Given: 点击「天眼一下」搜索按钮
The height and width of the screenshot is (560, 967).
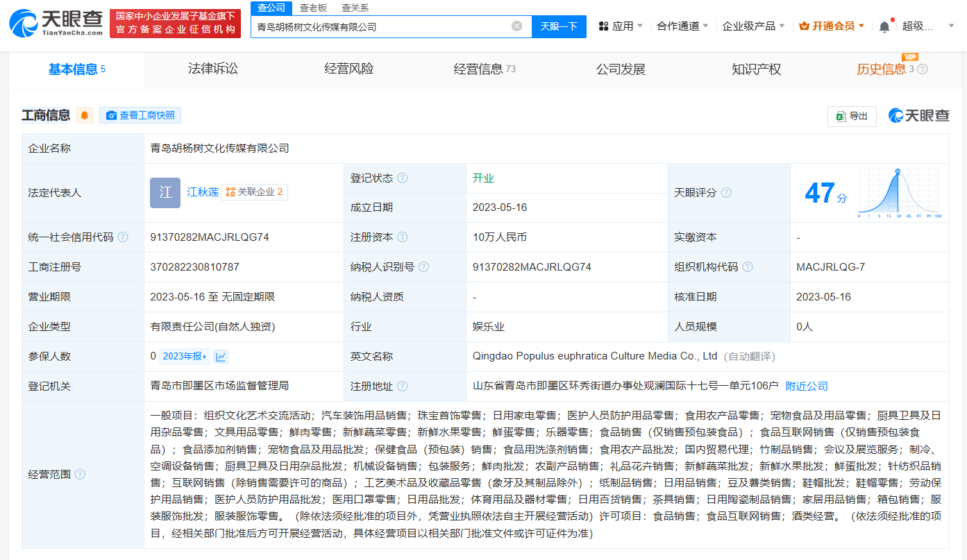Looking at the screenshot, I should click(559, 25).
